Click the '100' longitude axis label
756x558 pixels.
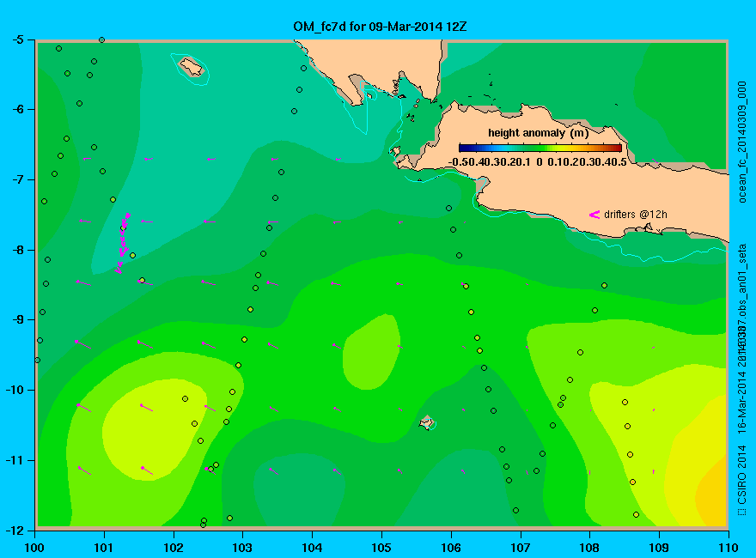coord(34,548)
